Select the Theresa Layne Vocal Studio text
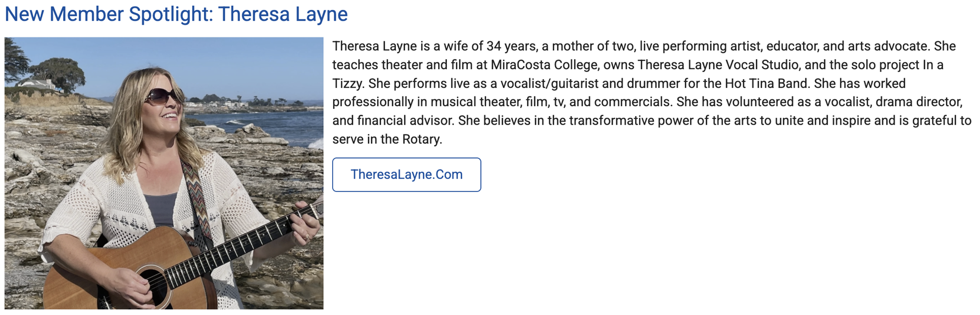Viewport: 980px width, 315px height. click(718, 65)
